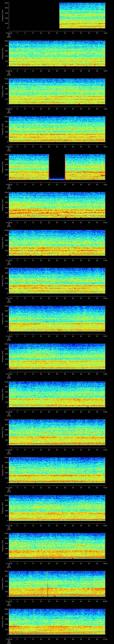Click the 14:07:00 start time label

click(x=9, y=147)
